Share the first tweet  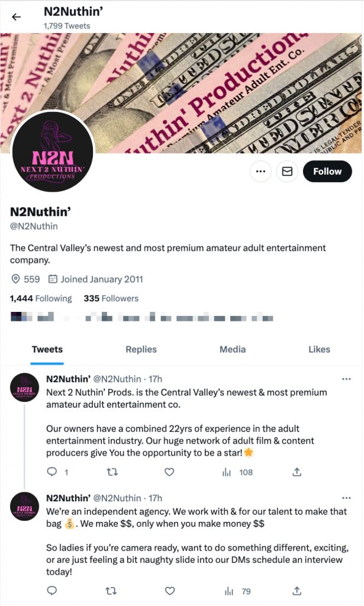click(297, 472)
